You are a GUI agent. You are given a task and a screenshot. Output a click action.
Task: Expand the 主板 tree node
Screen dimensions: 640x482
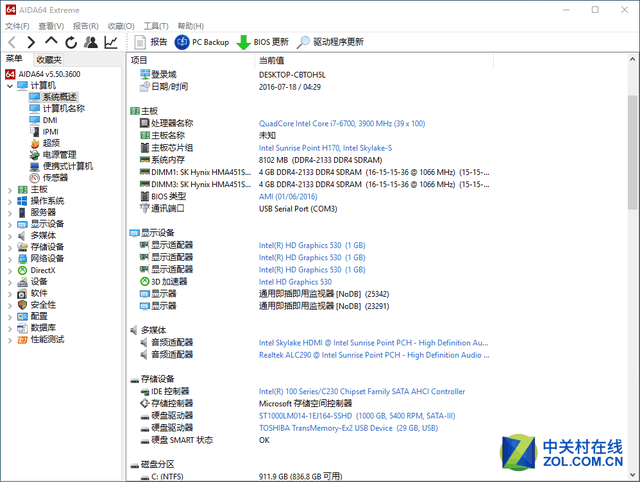(10, 190)
